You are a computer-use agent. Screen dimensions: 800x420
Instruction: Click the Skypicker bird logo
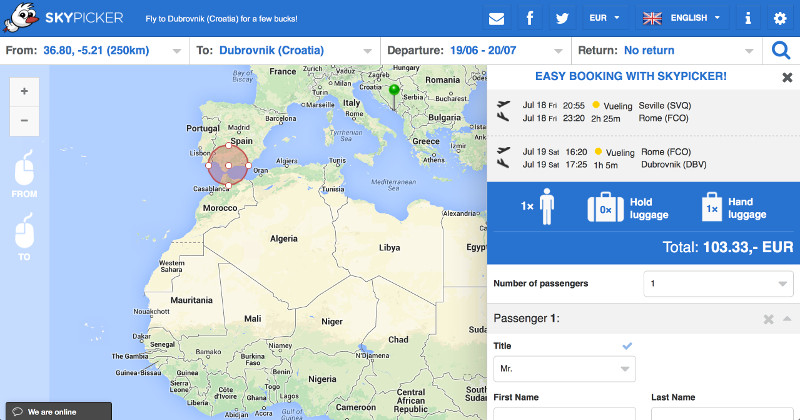click(x=21, y=18)
